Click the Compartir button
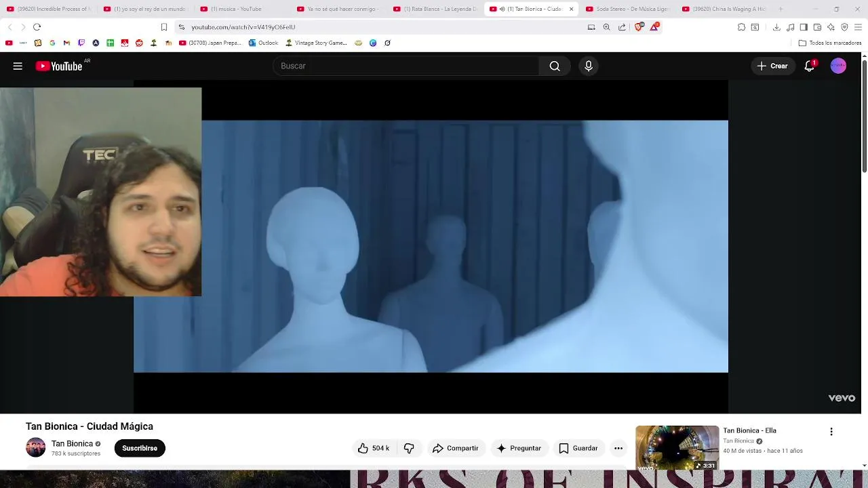868x488 pixels. [456, 448]
